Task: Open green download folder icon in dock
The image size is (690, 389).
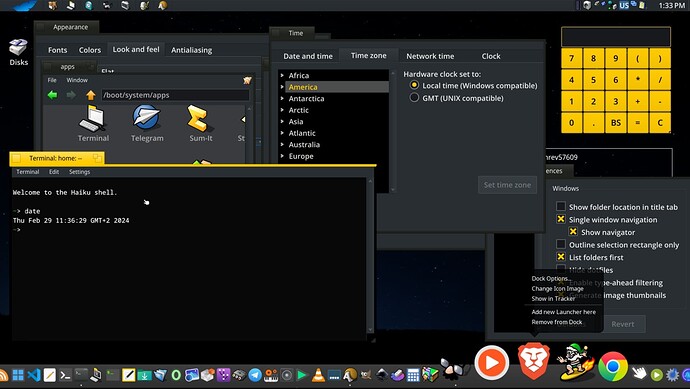Action: click(x=144, y=375)
